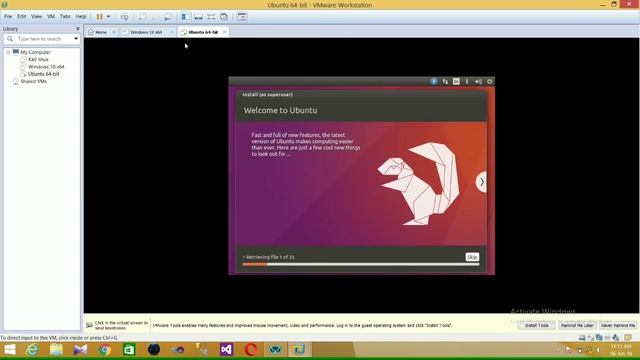
Task: Click Remind Me Later button
Action: [x=577, y=325]
